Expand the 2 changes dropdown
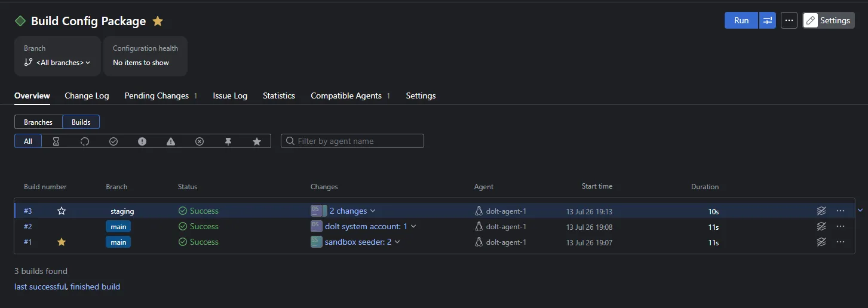Viewport: 868px width, 308px height. click(352, 211)
